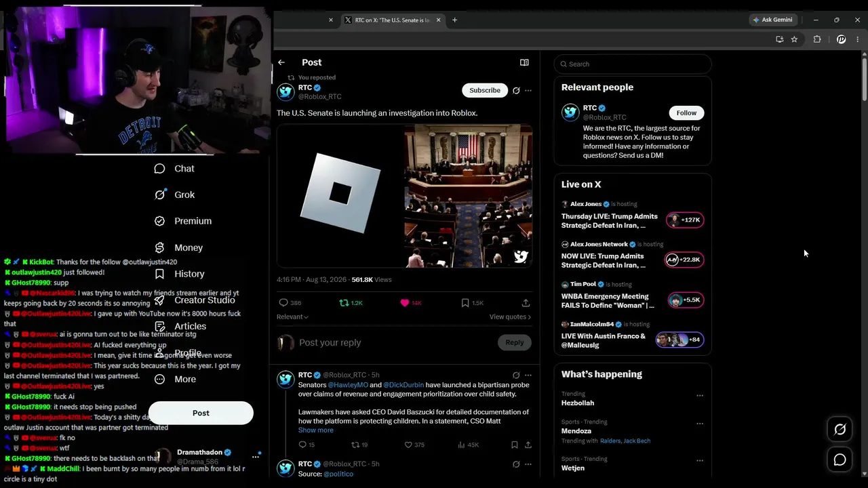The image size is (868, 488).
Task: Open the Roblox logo image in the post
Action: coord(340,196)
